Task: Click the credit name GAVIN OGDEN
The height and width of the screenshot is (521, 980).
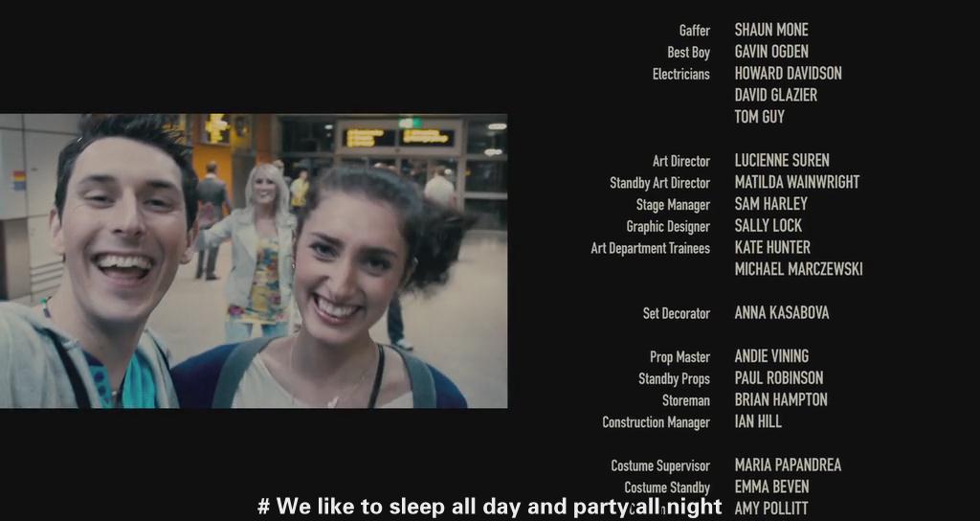Action: (x=770, y=52)
